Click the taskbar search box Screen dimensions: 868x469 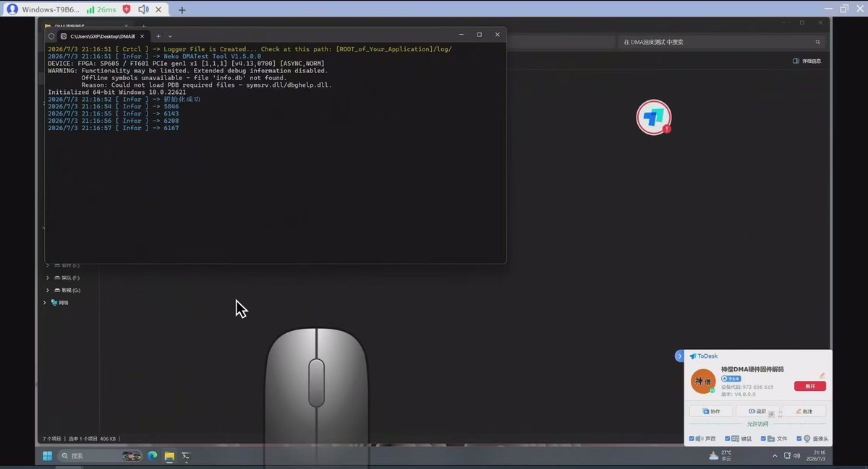tap(100, 456)
